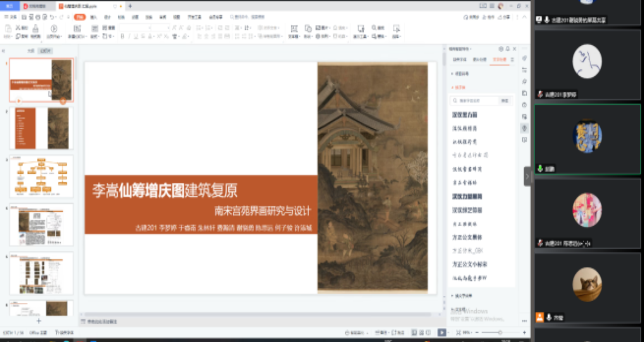Collapse the side panel using the arrow handle

point(527,176)
